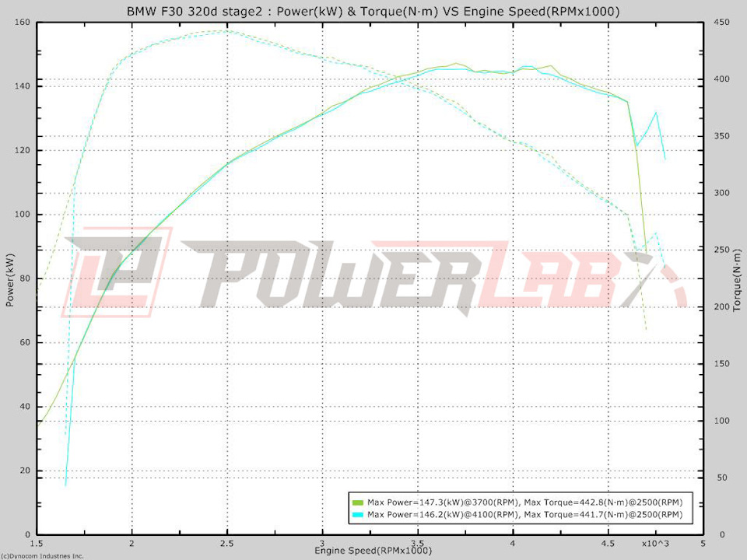Click the 200 tick on Torque axis
The width and height of the screenshot is (747, 560).
coord(722,306)
